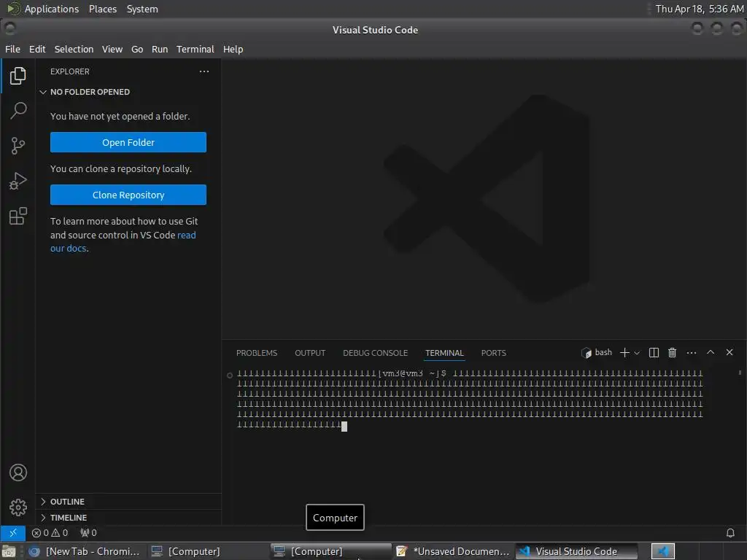Viewport: 747px width, 560px height.
Task: Click show desktop icon in bottom panel
Action: point(9,551)
